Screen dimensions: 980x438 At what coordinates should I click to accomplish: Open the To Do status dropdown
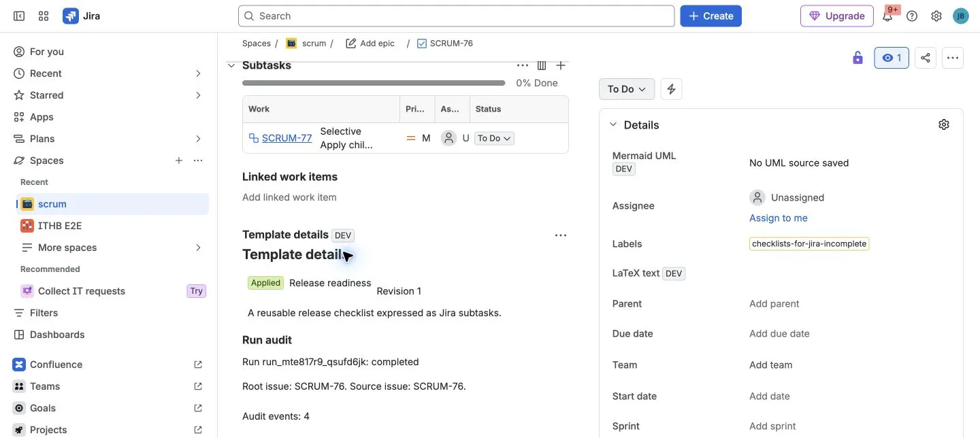coord(627,89)
